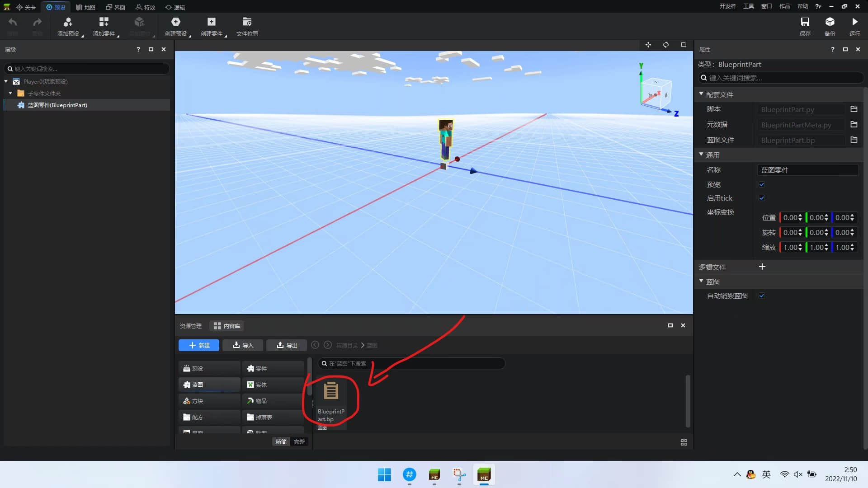Browse for the 蓝图文件 blueprint file

854,140
